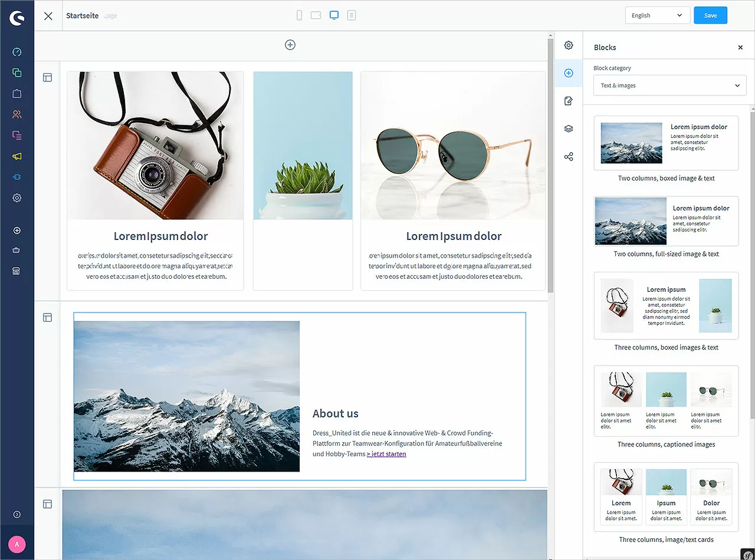The image size is (755, 560).
Task: Open the layers navigator panel
Action: coord(568,129)
